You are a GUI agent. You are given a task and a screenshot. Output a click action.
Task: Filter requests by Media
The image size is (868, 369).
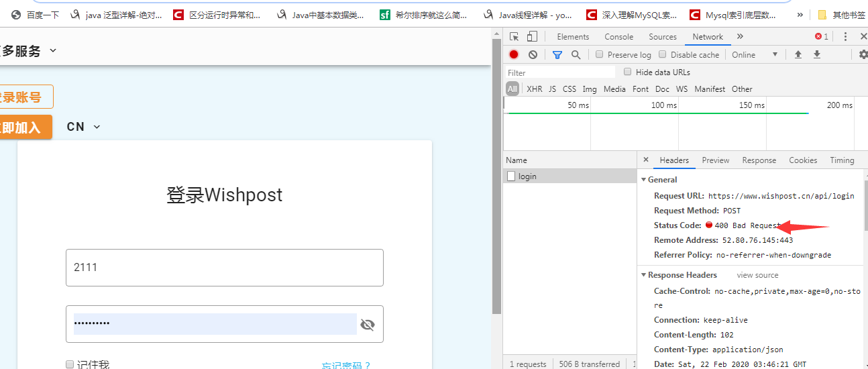[x=614, y=89]
